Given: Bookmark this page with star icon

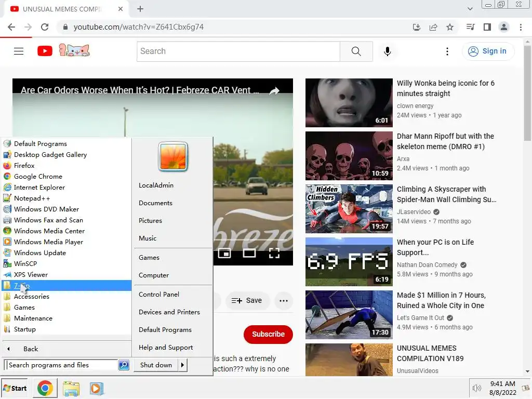Looking at the screenshot, I should pos(450,27).
